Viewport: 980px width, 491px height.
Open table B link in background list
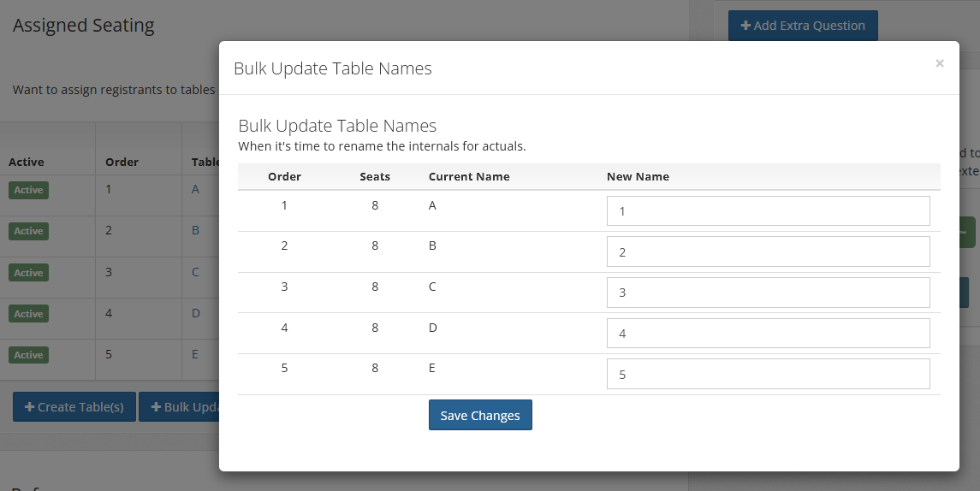tap(196, 230)
